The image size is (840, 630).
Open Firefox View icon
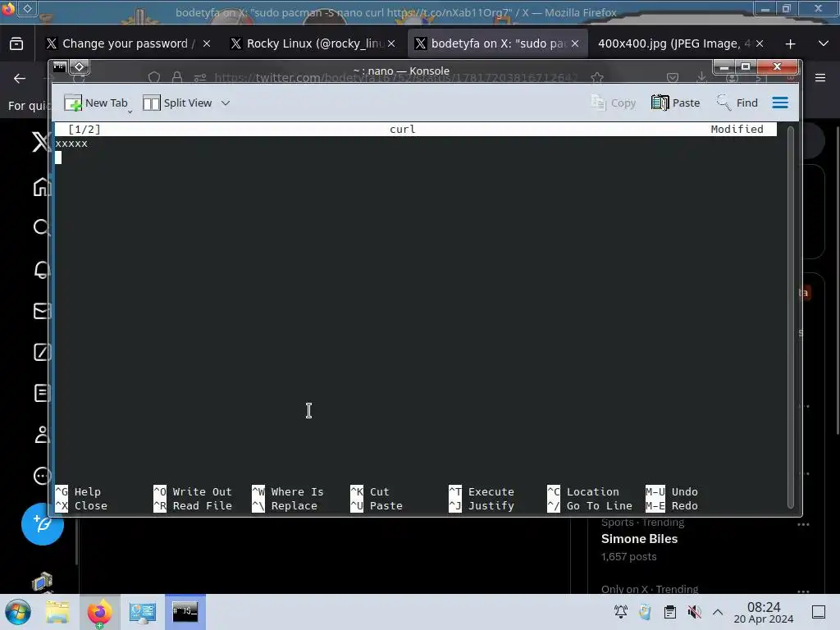[16, 44]
